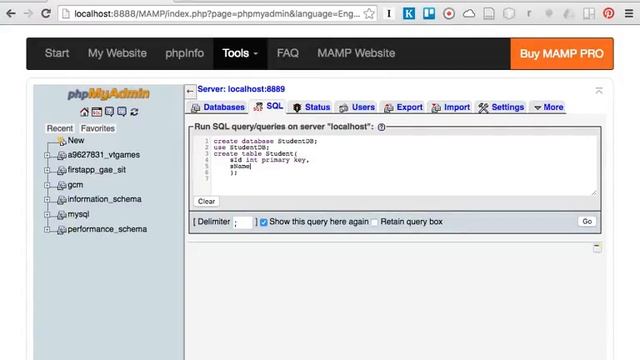
Task: Expand the mysql database tree
Action: click(x=47, y=215)
